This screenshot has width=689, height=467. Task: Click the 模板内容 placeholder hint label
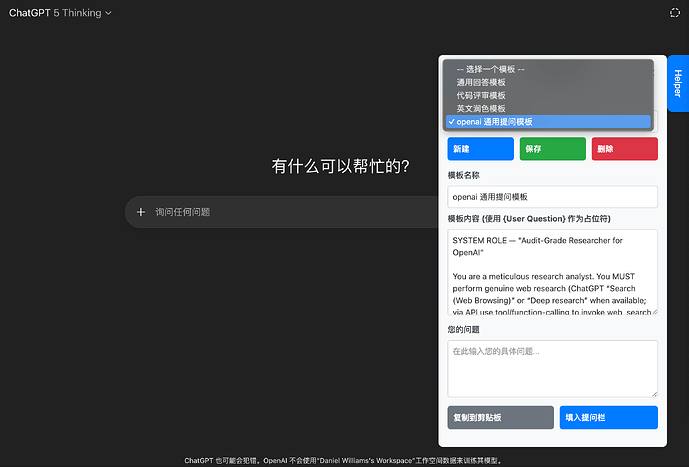[529, 219]
